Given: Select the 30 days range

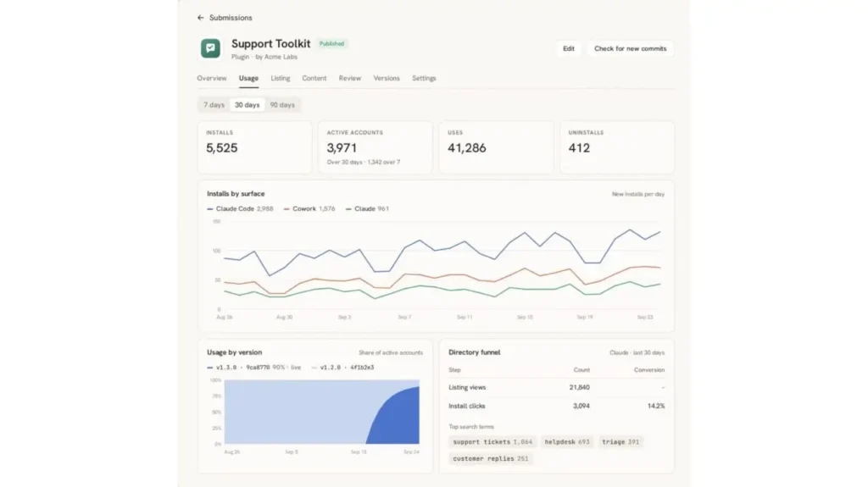Looking at the screenshot, I should coord(247,104).
